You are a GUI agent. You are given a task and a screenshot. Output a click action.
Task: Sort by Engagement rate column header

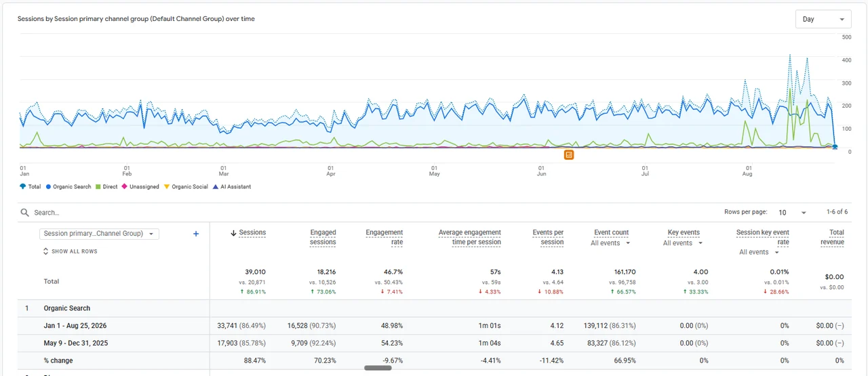click(x=384, y=237)
